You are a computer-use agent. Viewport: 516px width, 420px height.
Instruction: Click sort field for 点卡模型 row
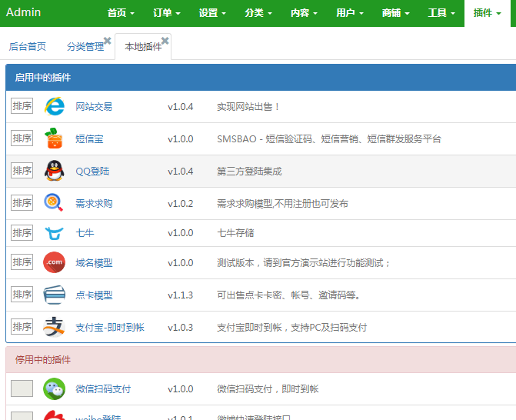pos(22,294)
